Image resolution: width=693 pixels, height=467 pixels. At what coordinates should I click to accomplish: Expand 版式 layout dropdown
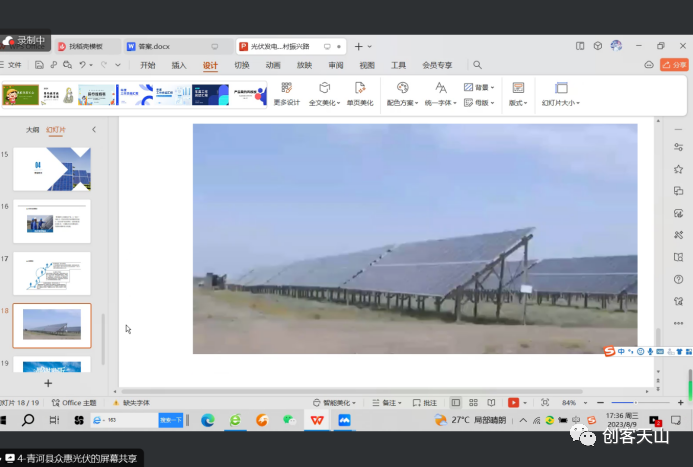(x=525, y=103)
